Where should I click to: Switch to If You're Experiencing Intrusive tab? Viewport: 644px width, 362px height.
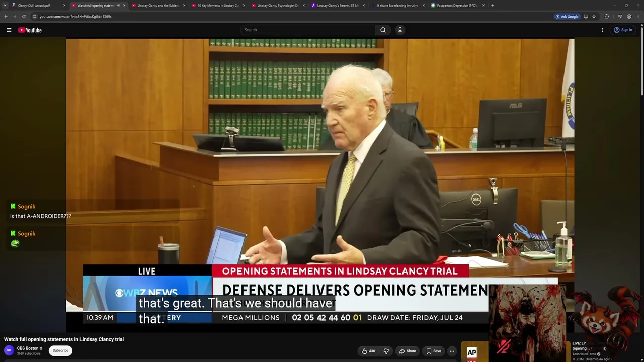397,6
